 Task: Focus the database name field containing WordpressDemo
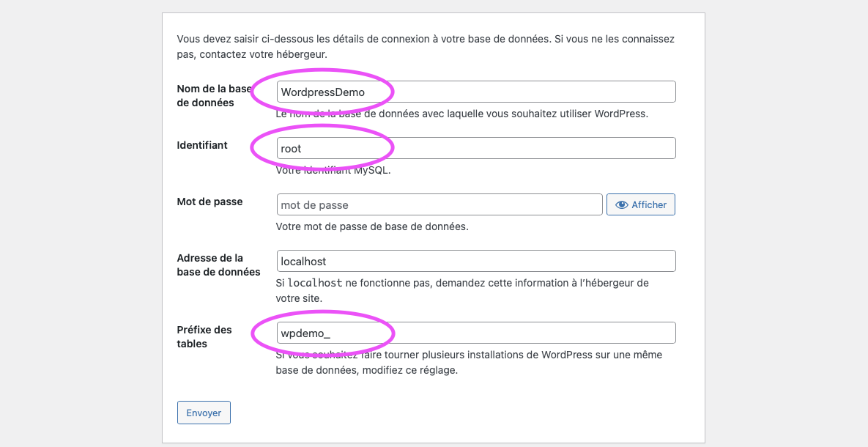(x=476, y=92)
